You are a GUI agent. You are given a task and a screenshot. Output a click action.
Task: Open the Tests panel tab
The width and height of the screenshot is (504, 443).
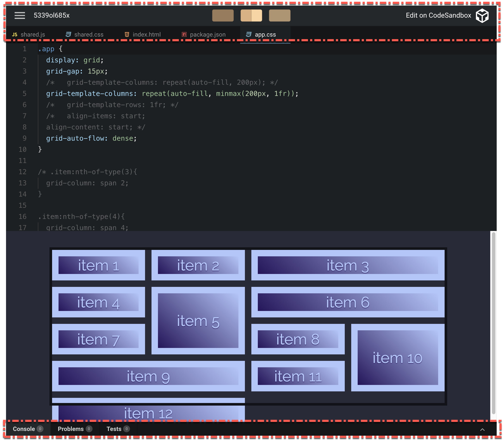[118, 429]
